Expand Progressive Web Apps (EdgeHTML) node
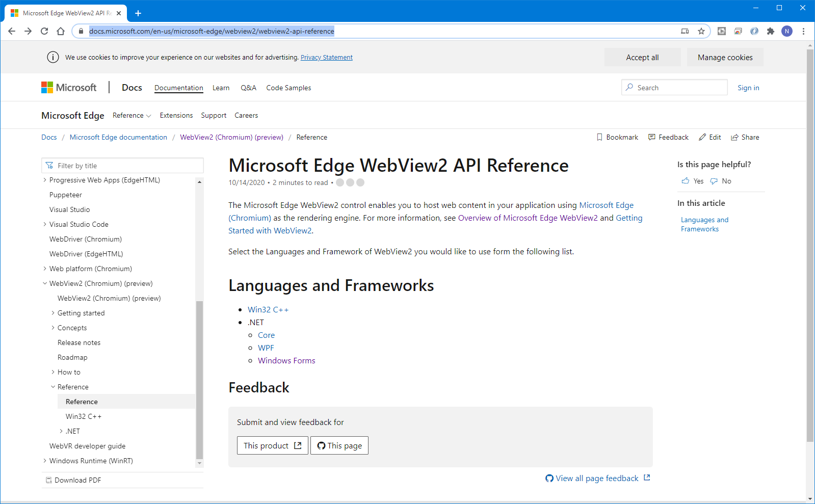The height and width of the screenshot is (504, 815). [45, 180]
